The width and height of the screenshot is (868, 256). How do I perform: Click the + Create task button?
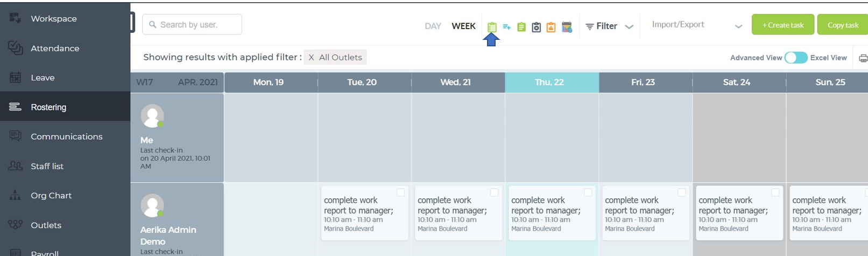pos(783,25)
